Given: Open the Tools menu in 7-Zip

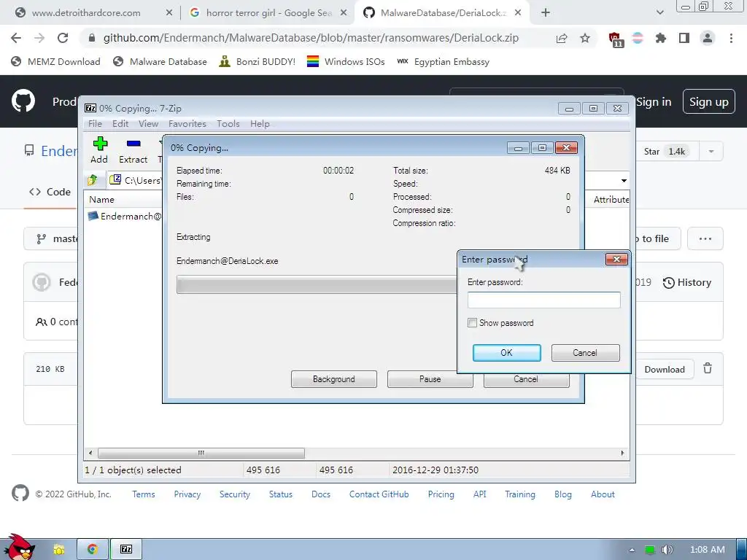Looking at the screenshot, I should point(228,124).
